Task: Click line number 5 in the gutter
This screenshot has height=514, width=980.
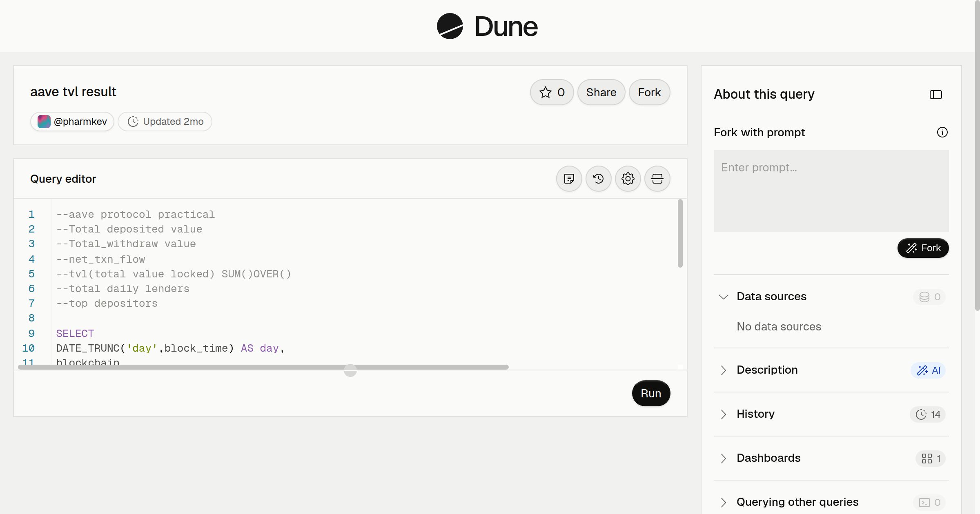Action: click(31, 274)
